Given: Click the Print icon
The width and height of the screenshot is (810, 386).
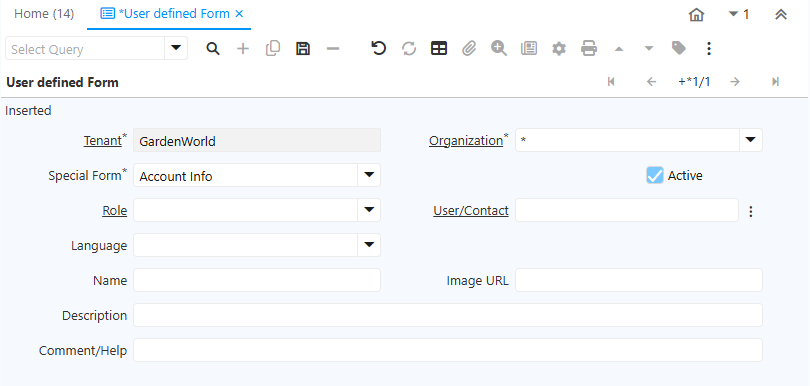Looking at the screenshot, I should click(x=589, y=49).
